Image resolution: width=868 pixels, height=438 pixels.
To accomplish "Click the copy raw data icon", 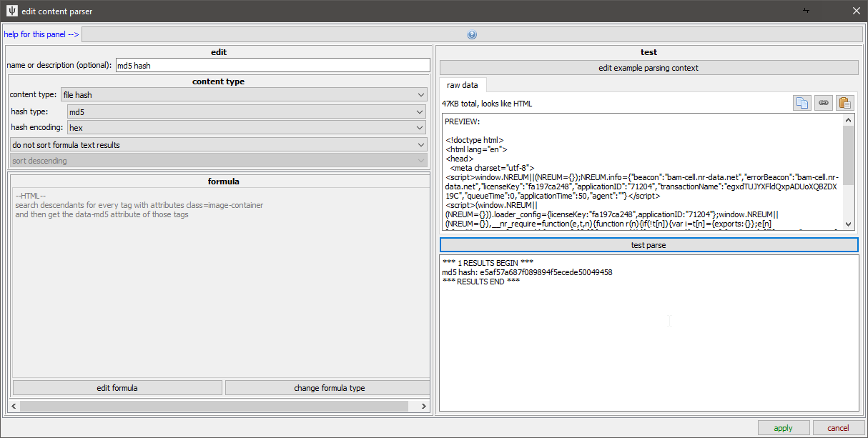I will [x=802, y=103].
